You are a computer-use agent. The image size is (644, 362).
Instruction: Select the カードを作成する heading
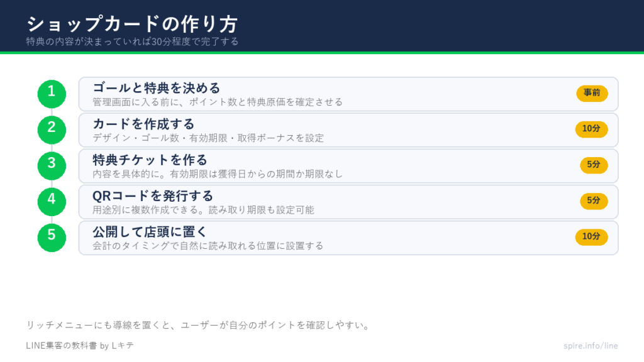pyautogui.click(x=143, y=124)
